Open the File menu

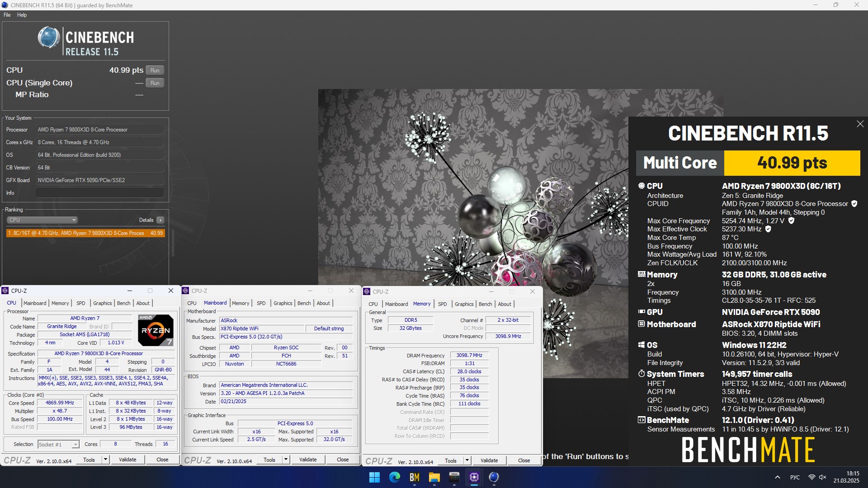[x=7, y=15]
